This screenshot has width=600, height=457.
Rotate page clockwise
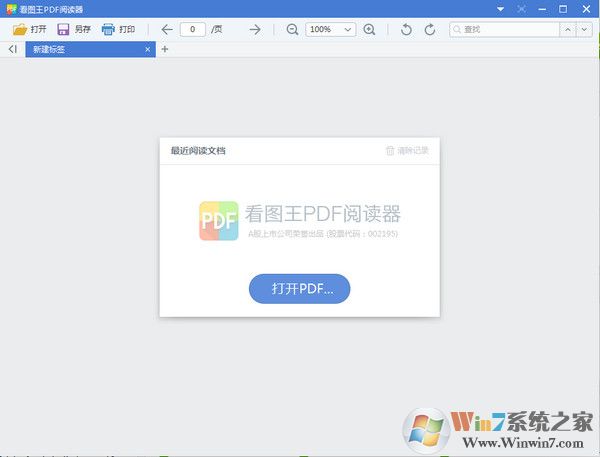coord(430,30)
